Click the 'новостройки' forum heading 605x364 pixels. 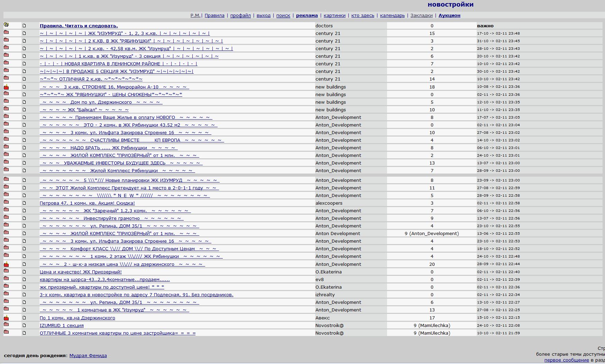click(450, 4)
